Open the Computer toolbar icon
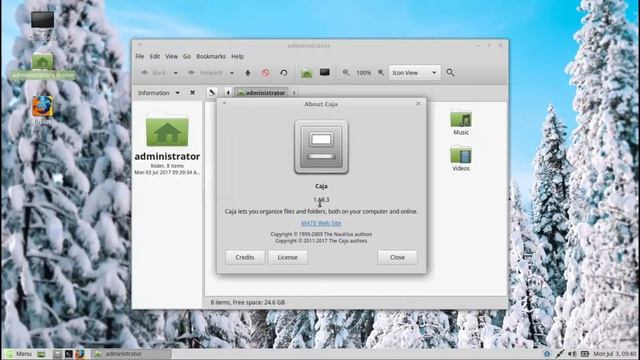640x360 pixels. click(324, 73)
